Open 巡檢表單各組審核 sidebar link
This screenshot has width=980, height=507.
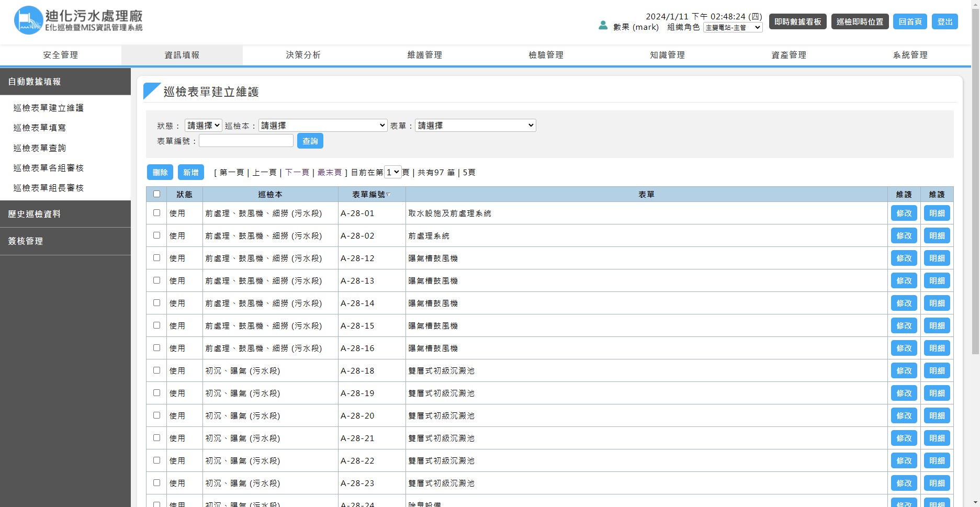[49, 168]
